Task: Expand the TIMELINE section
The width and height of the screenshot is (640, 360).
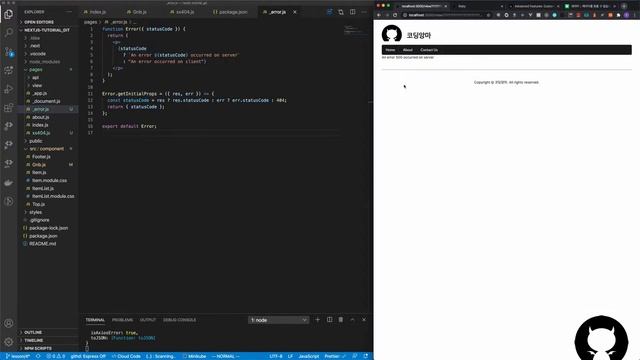Action: click(33, 340)
